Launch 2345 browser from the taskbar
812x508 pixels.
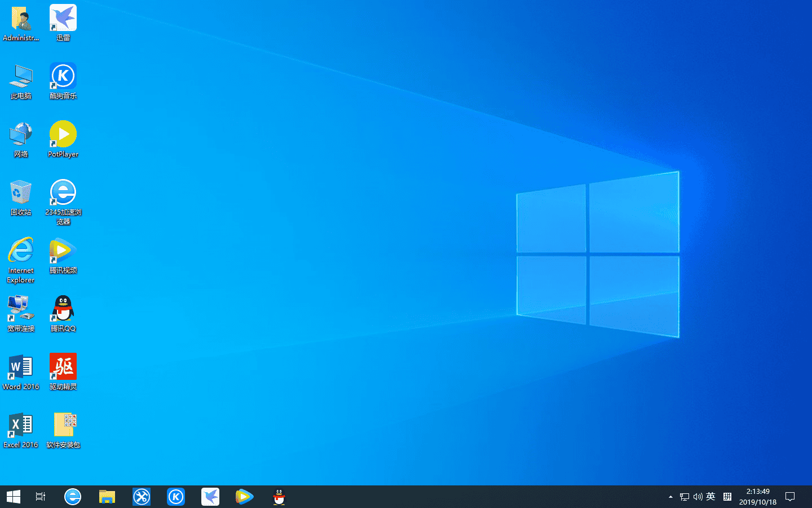click(x=73, y=497)
